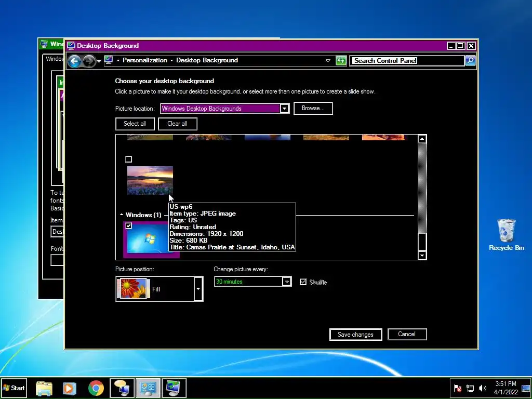This screenshot has height=399, width=532.
Task: Open address bar previous locations dropdown
Action: point(328,61)
